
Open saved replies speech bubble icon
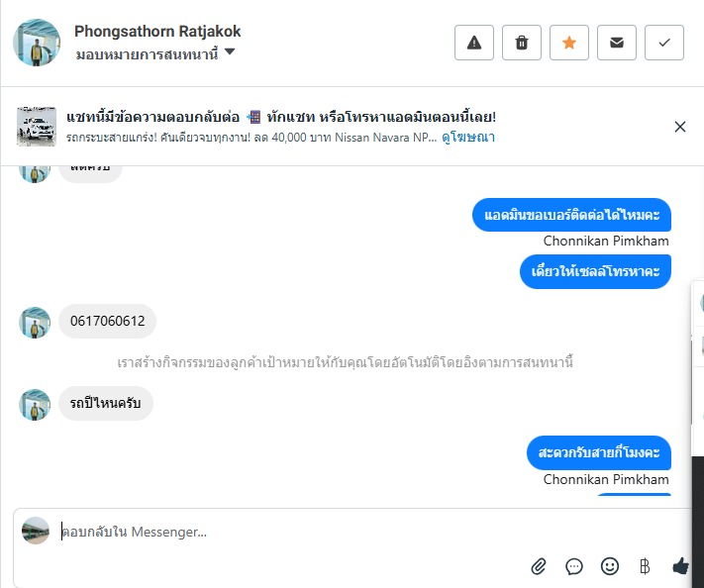pyautogui.click(x=574, y=566)
